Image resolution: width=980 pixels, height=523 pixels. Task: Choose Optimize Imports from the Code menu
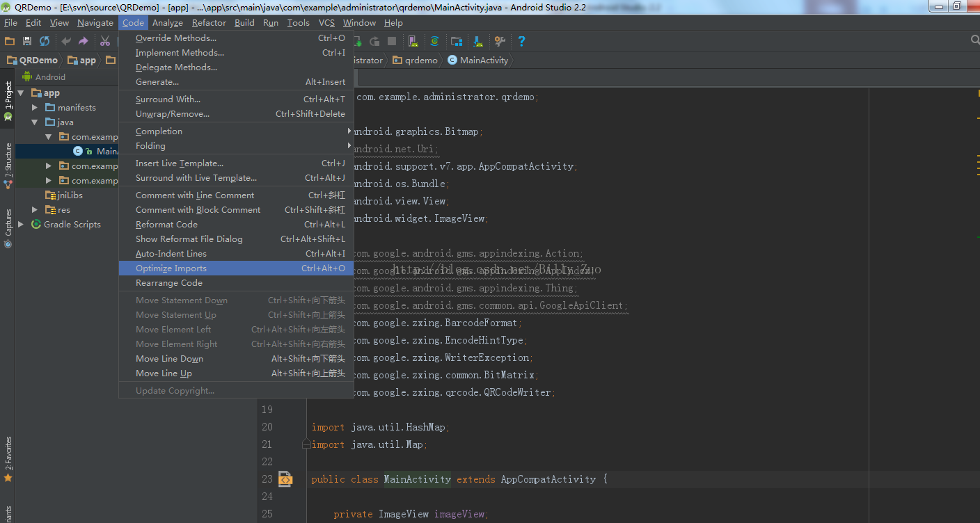pyautogui.click(x=236, y=268)
